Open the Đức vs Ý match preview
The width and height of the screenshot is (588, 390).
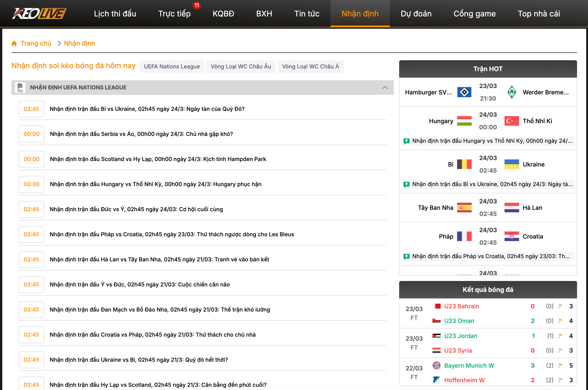[136, 209]
